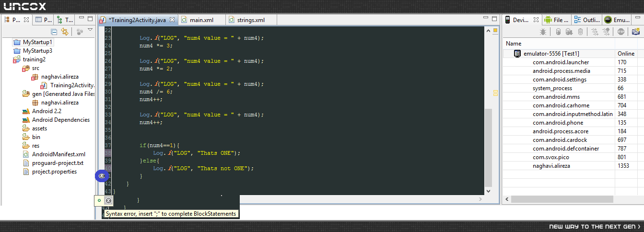Image resolution: width=644 pixels, height=232 pixels.
Task: Toggle Link with Editor arrows icon
Action: tap(65, 32)
